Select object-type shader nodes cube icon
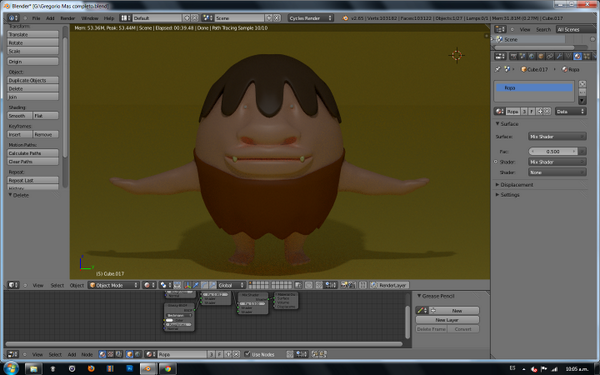 click(129, 354)
